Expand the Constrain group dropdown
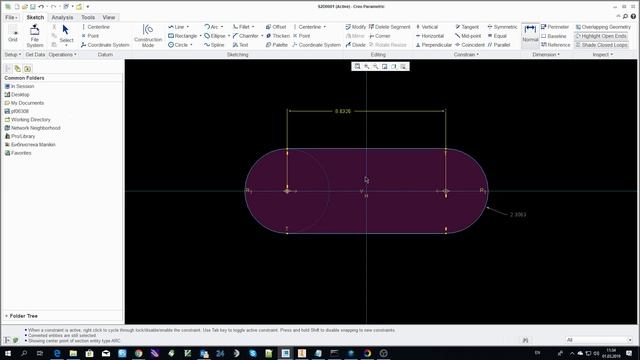 coord(466,55)
